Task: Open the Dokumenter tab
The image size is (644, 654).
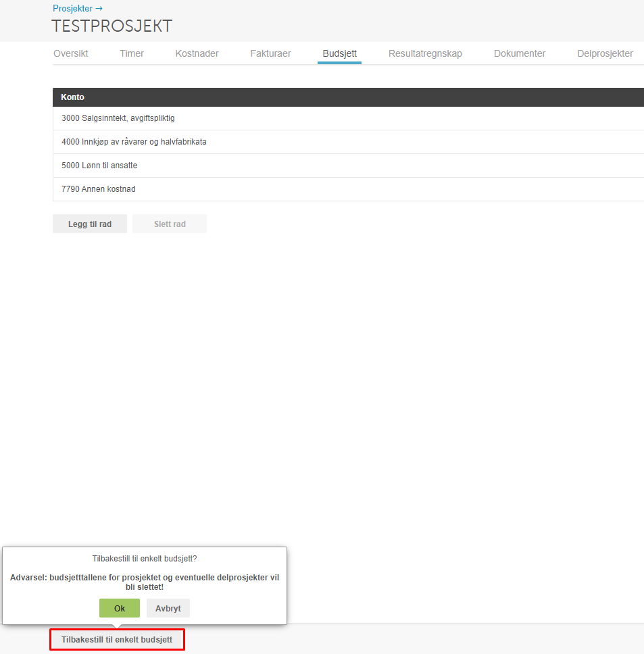Action: pos(520,53)
